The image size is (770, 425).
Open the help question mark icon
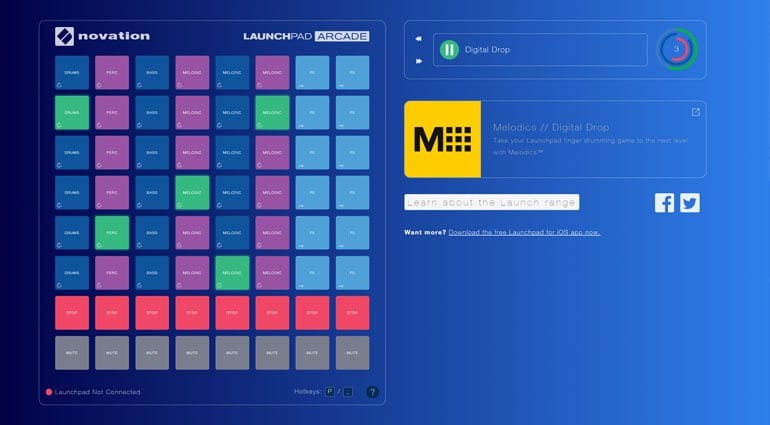coord(372,392)
